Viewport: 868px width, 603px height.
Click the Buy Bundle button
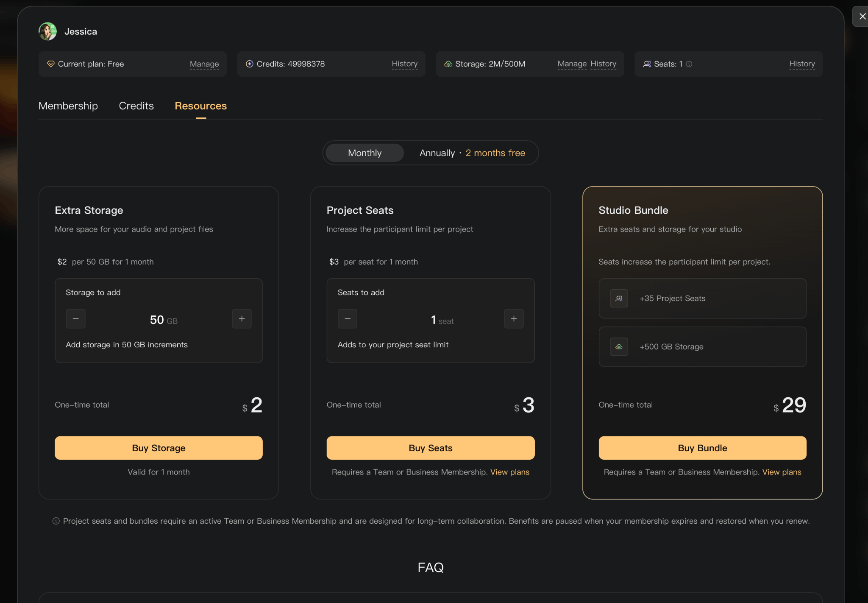click(x=703, y=448)
